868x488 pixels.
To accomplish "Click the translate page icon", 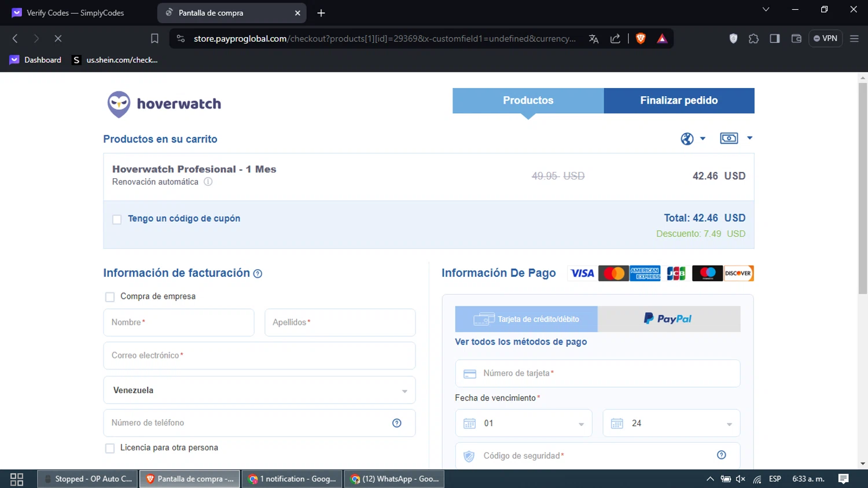I will point(594,39).
